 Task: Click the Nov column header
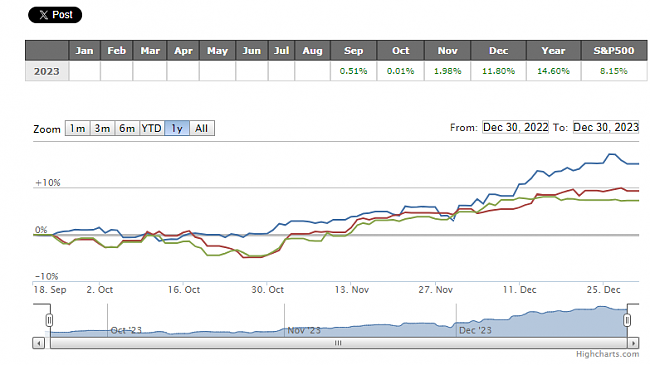coord(448,51)
